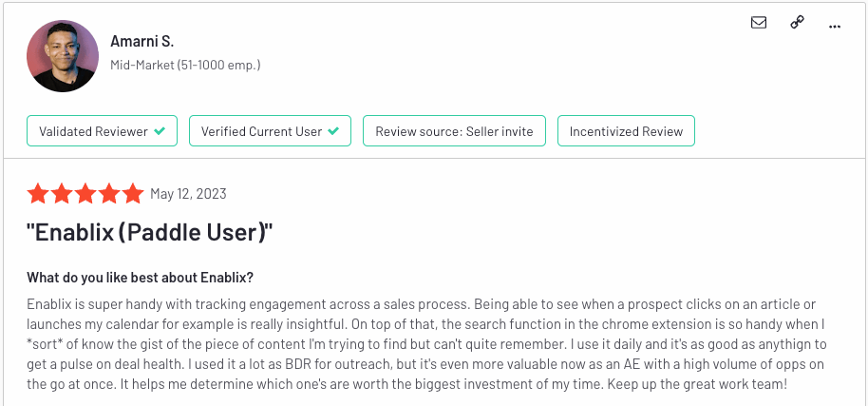Click the second rating star
868x406 pixels.
[x=62, y=194]
